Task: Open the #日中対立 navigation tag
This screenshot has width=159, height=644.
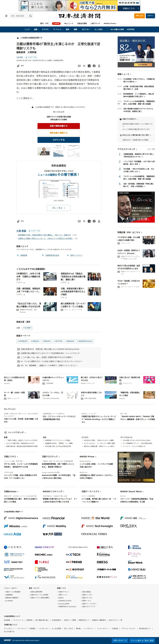Action: click(131, 29)
